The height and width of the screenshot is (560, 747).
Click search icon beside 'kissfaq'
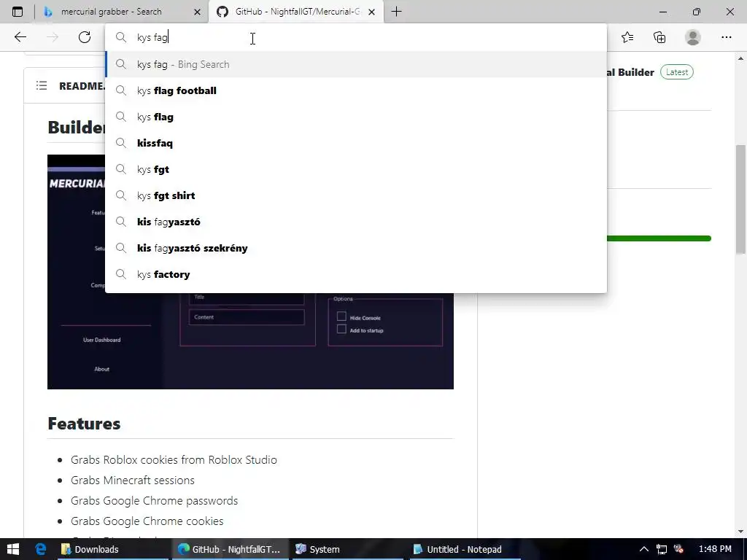click(x=121, y=143)
